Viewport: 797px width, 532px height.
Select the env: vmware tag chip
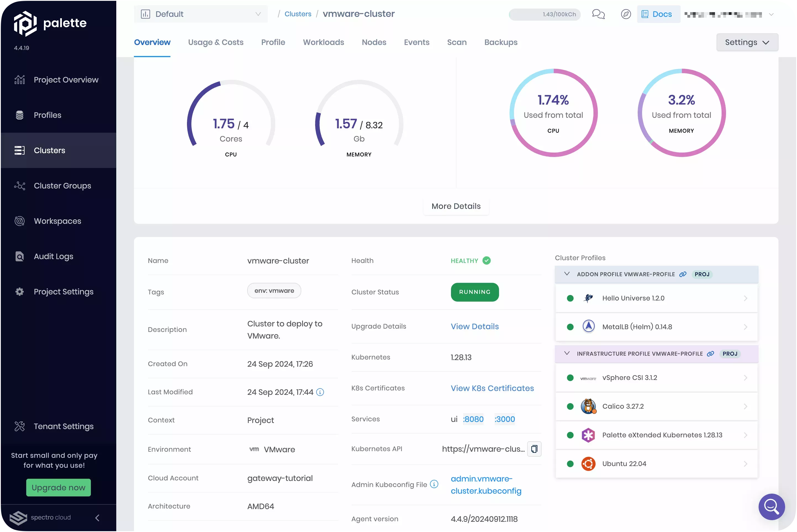tap(274, 291)
